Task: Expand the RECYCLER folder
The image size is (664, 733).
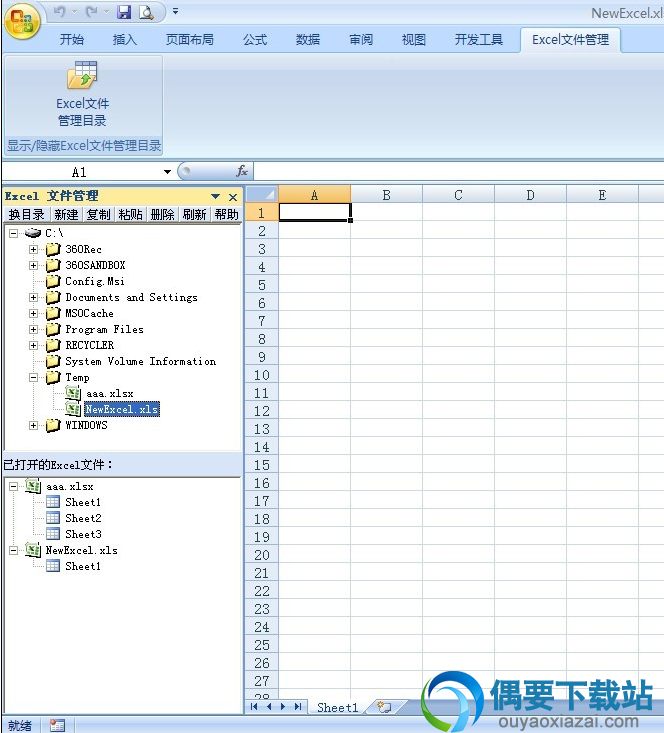Action: [33, 345]
